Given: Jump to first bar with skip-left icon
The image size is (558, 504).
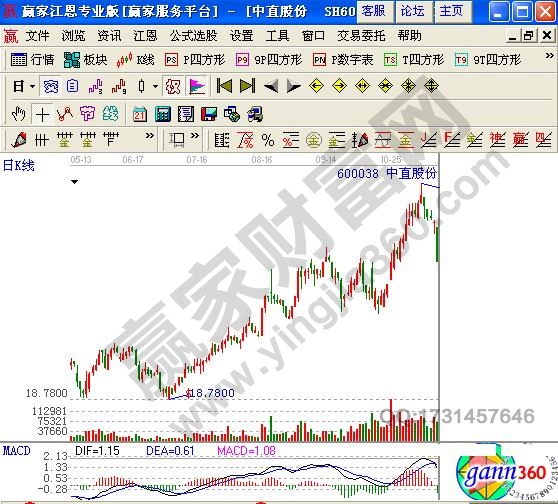Looking at the screenshot, I should tap(224, 86).
